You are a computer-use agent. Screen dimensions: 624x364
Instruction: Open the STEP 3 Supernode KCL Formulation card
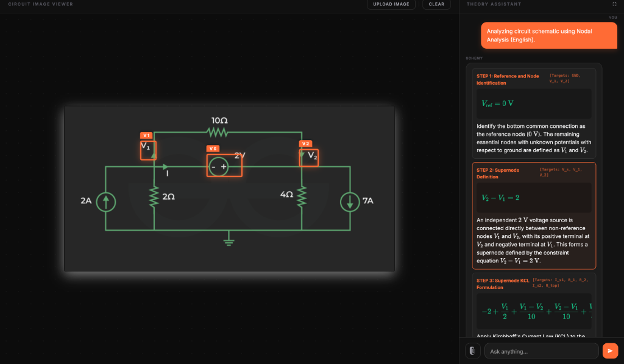pyautogui.click(x=534, y=305)
